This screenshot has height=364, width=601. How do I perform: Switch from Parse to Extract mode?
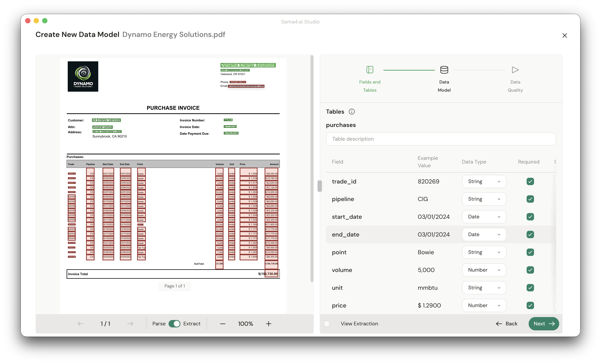pyautogui.click(x=175, y=324)
